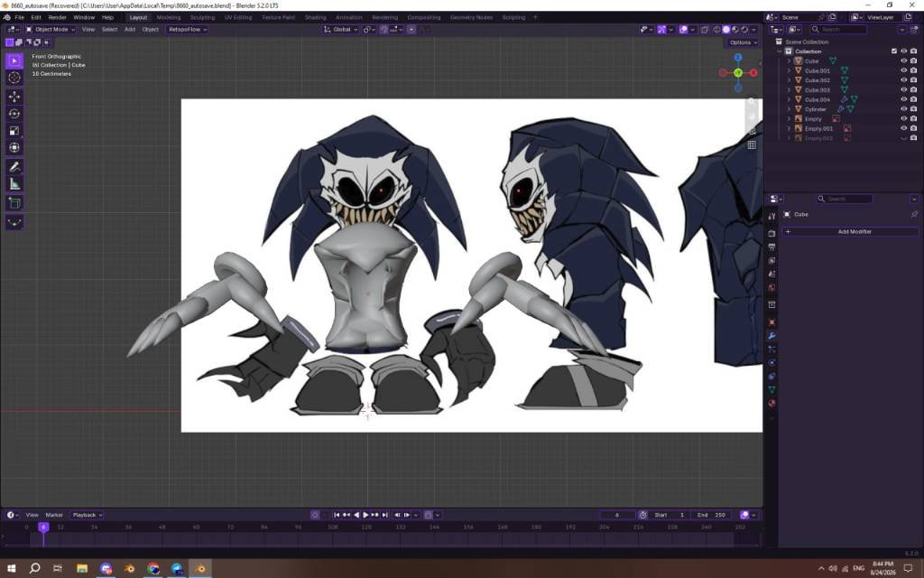Hide Cube.001 with its eye icon
This screenshot has width=924, height=578.
[903, 70]
